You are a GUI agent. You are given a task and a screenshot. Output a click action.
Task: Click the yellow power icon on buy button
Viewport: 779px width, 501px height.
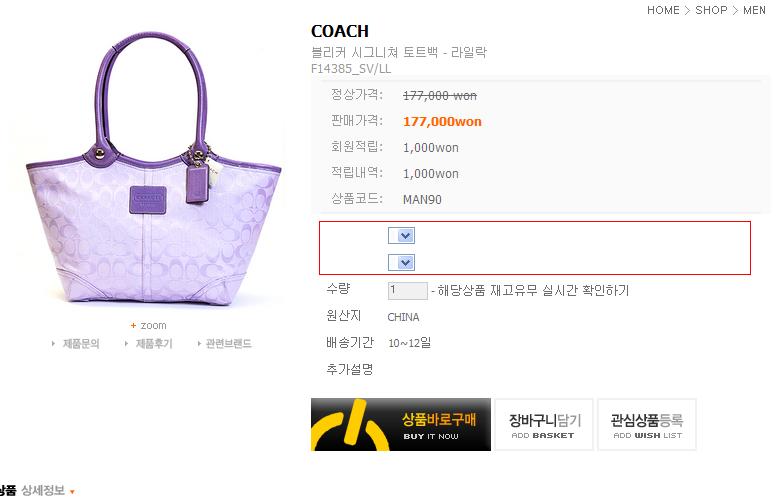click(x=349, y=426)
